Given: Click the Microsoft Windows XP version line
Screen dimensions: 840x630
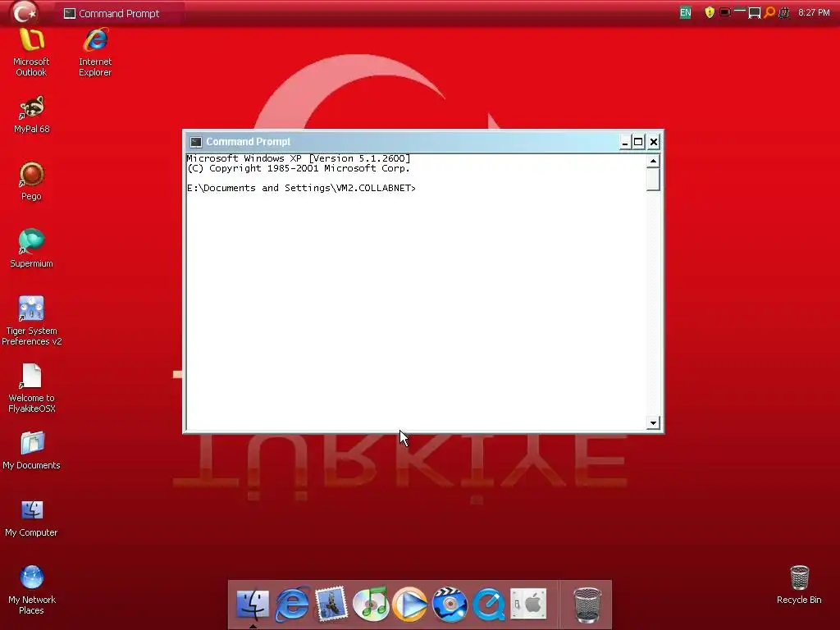Looking at the screenshot, I should point(299,158).
